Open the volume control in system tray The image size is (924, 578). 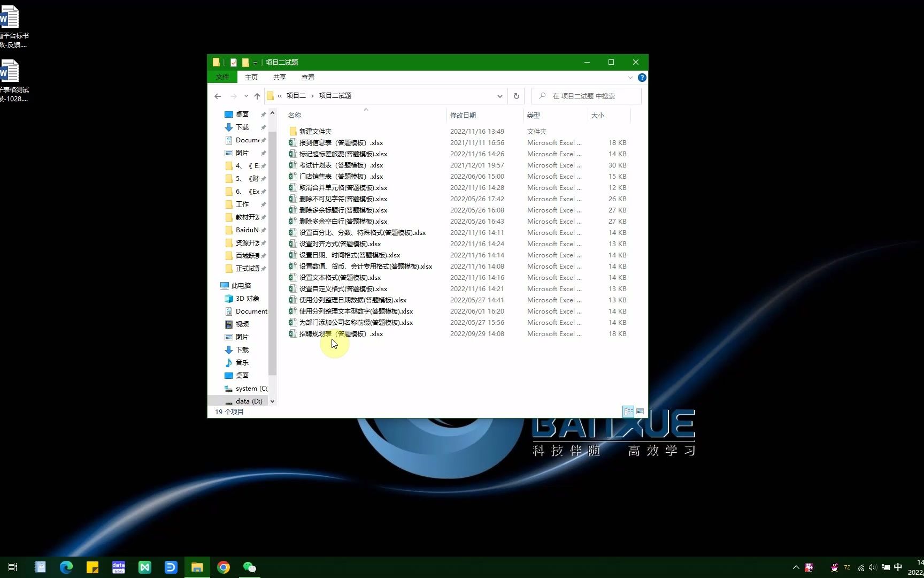tap(873, 567)
